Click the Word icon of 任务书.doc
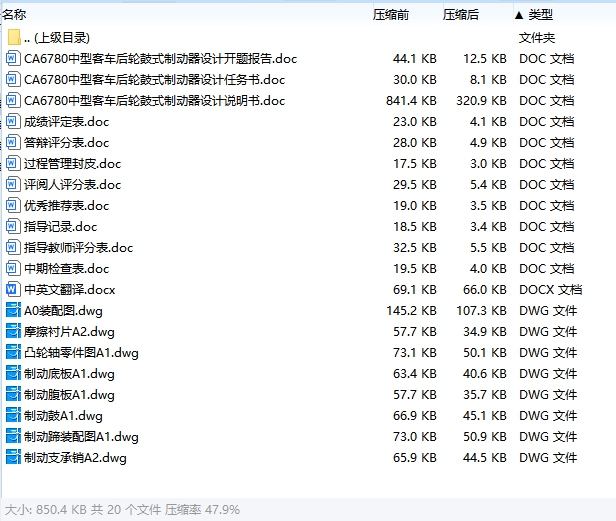616x521 pixels. 12,80
